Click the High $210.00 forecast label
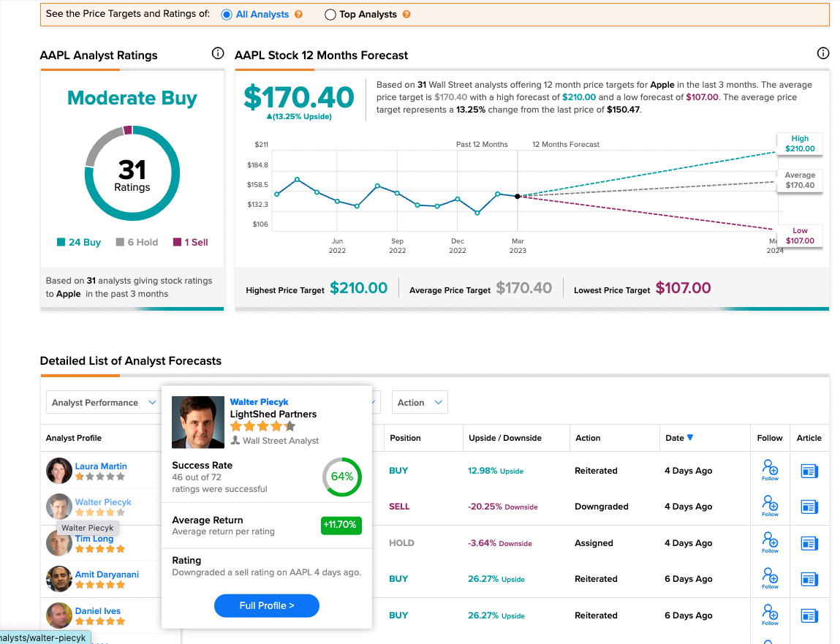The height and width of the screenshot is (644, 840). [800, 143]
